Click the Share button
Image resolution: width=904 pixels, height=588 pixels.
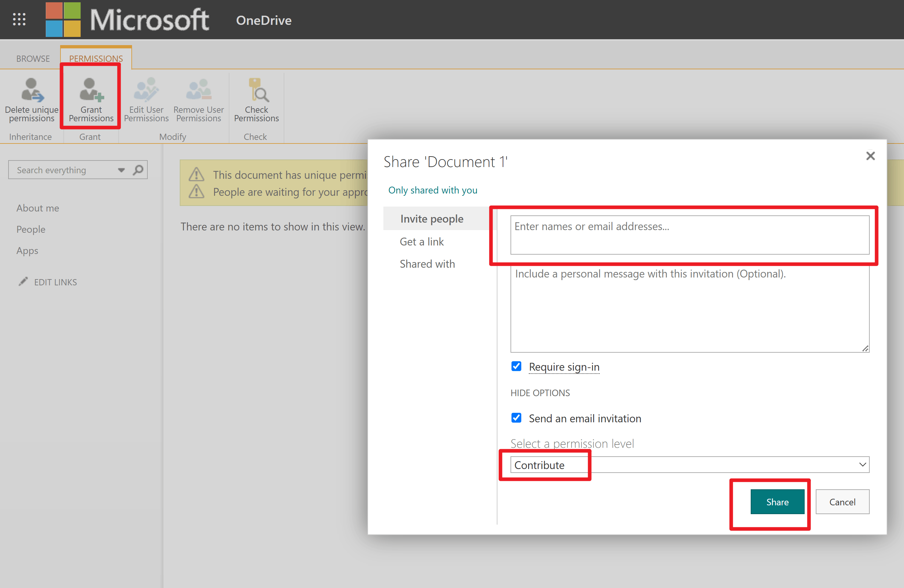[x=777, y=501]
